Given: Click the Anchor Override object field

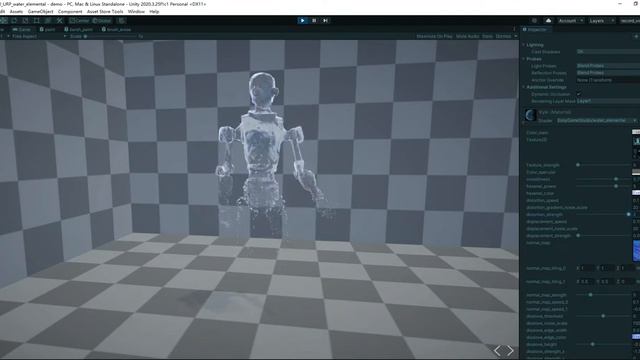Looking at the screenshot, I should click(x=608, y=80).
